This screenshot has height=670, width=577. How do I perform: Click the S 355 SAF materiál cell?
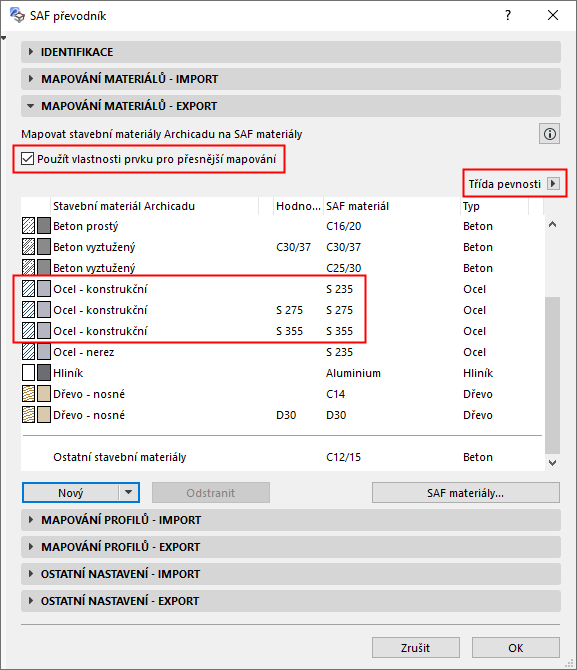coord(339,331)
